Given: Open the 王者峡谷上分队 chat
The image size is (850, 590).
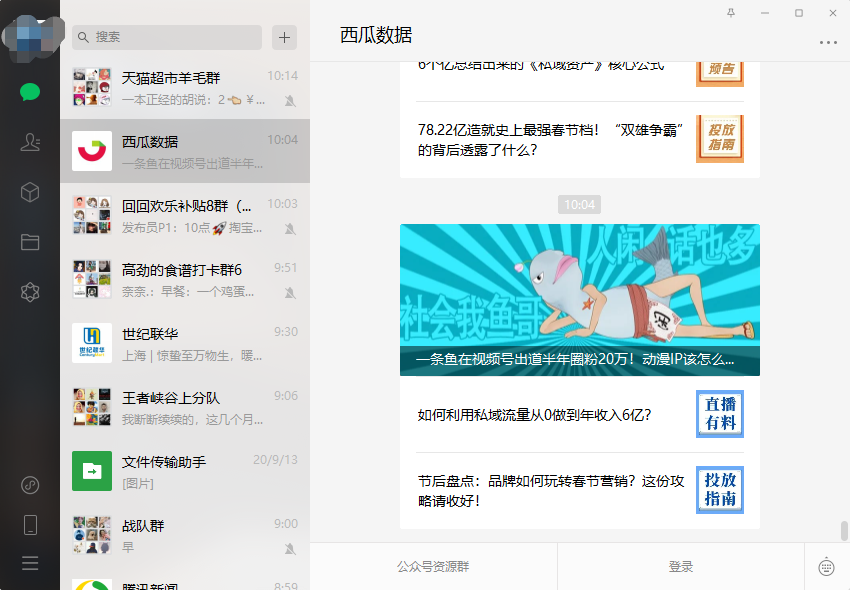Looking at the screenshot, I should [185, 407].
